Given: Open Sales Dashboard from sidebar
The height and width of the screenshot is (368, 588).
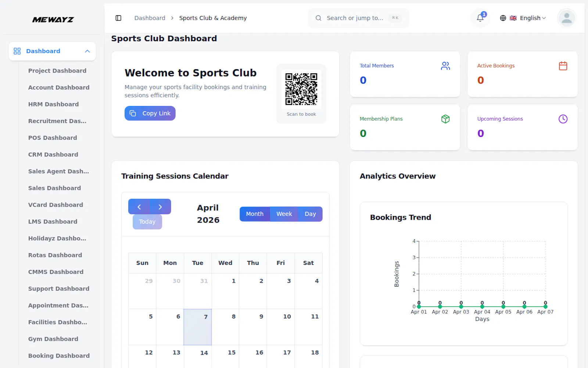Looking at the screenshot, I should [54, 188].
